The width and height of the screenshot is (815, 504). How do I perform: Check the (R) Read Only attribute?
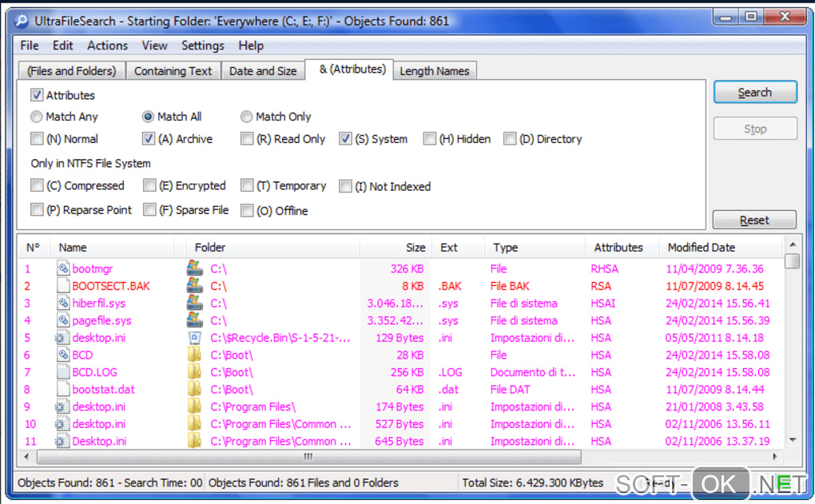click(247, 139)
